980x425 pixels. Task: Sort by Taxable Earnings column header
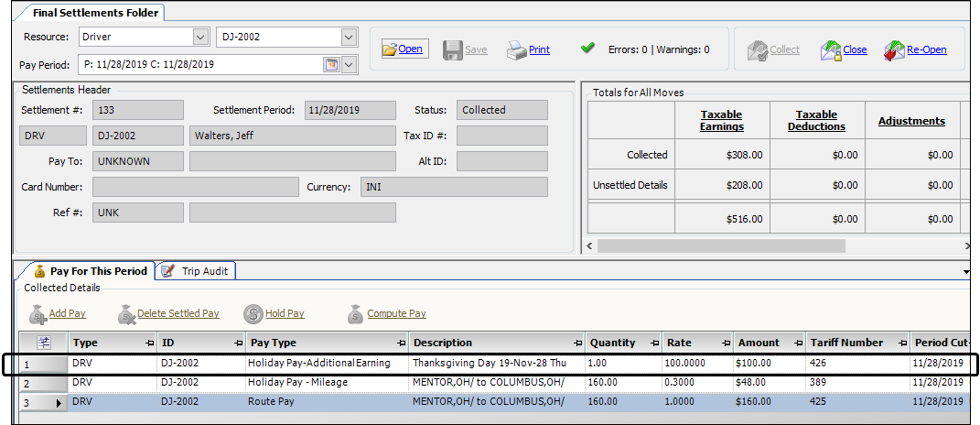point(722,121)
